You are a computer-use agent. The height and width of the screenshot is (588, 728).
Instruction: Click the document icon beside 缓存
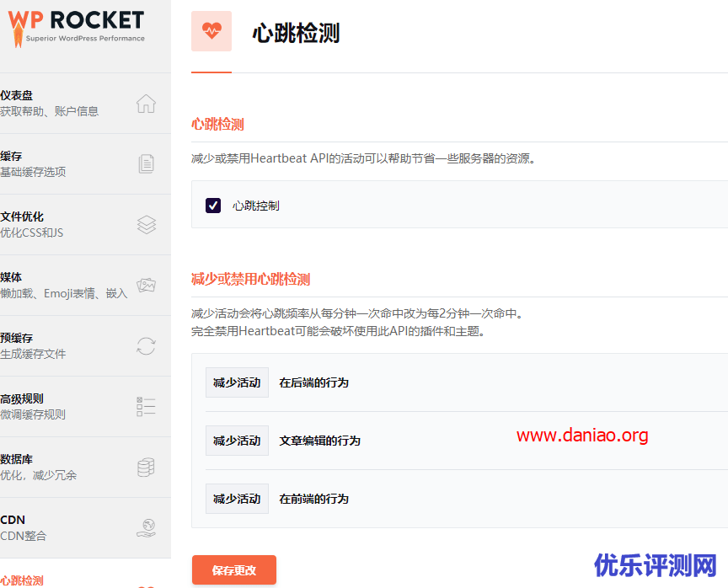pyautogui.click(x=147, y=163)
